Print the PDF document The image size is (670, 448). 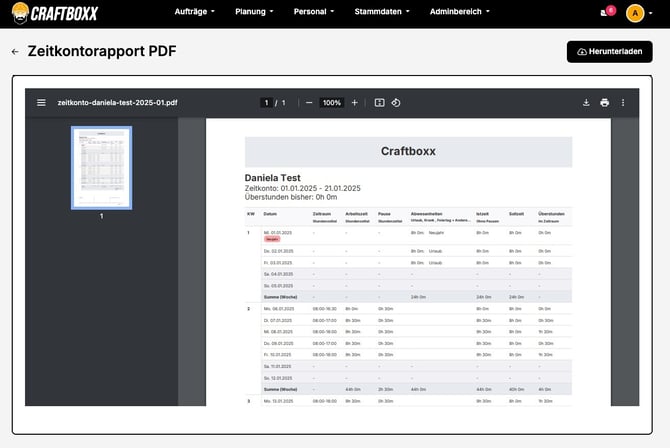pos(604,103)
